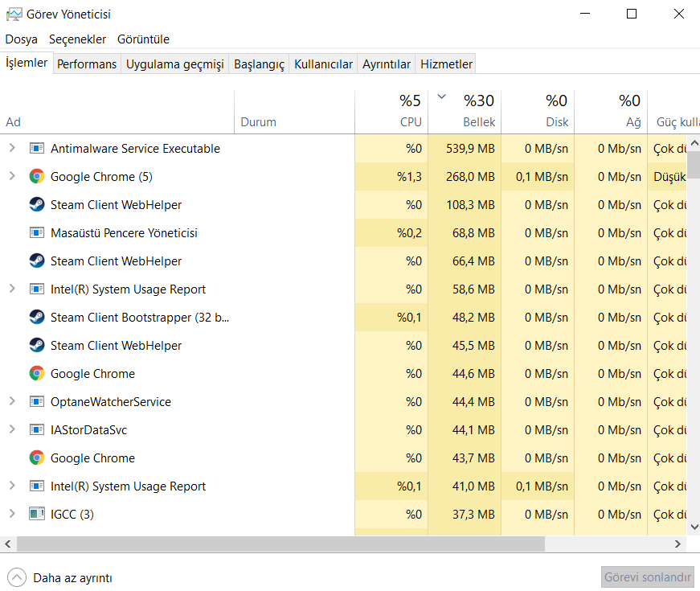The width and height of the screenshot is (700, 591).
Task: Click the IGCC (3) process icon
Action: (x=36, y=515)
